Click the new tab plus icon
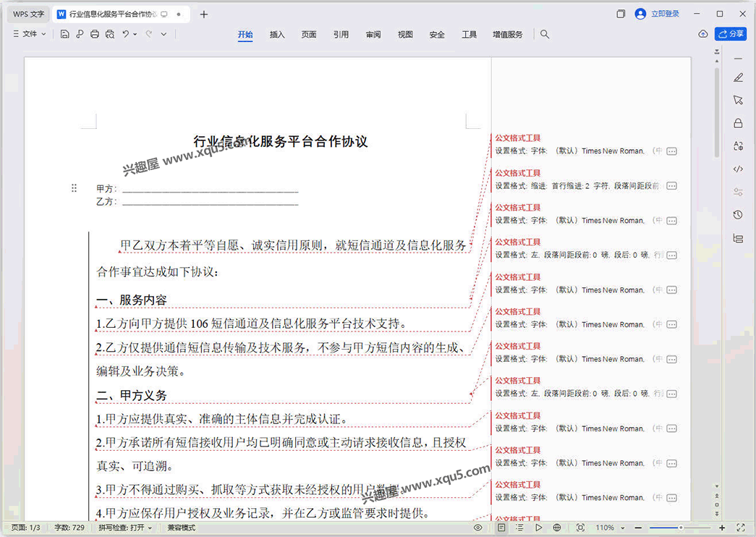756x537 pixels. 204,14
